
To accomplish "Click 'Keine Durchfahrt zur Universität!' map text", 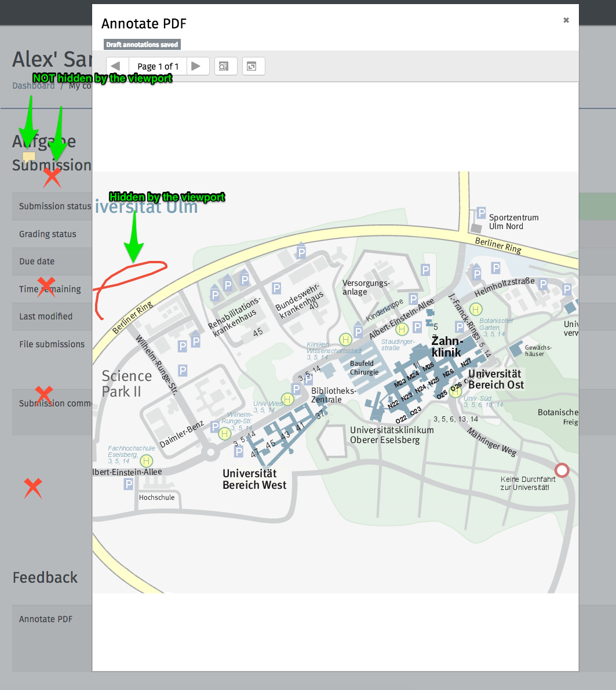I will [x=527, y=483].
